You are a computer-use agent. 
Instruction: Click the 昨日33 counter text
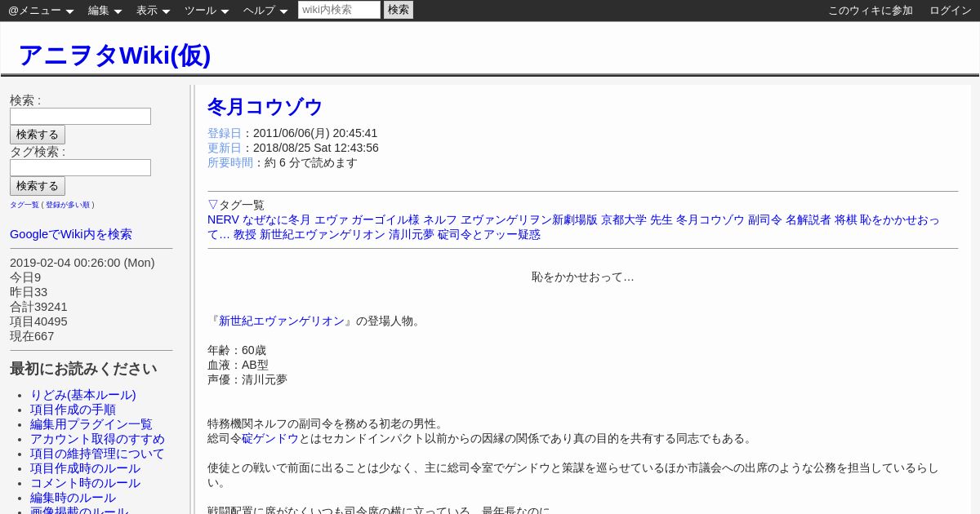pyautogui.click(x=29, y=292)
